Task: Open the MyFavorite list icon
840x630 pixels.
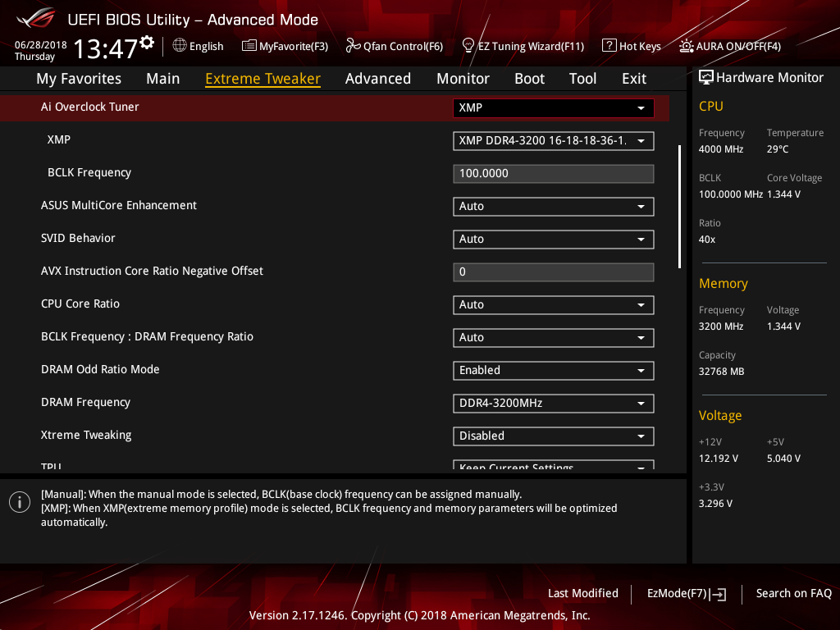Action: [x=249, y=46]
